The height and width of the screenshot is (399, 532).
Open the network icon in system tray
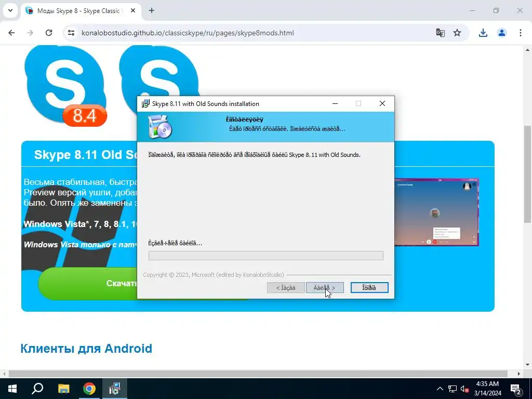(453, 389)
